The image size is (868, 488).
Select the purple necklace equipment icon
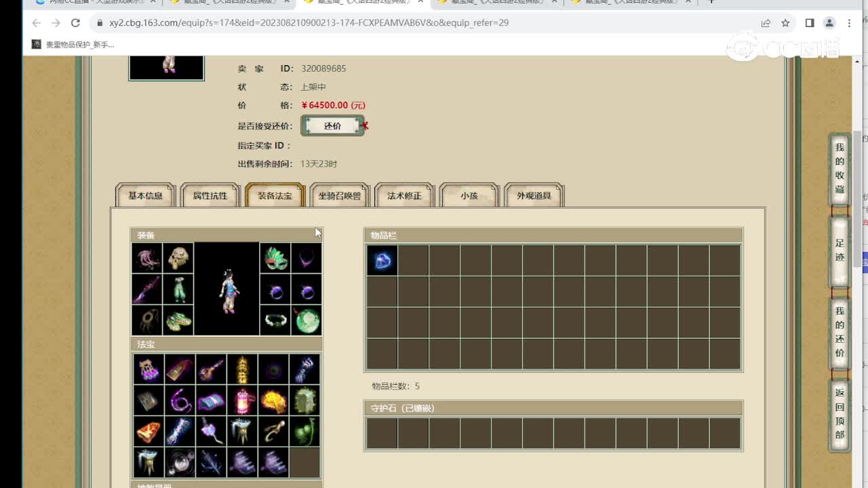(x=307, y=258)
